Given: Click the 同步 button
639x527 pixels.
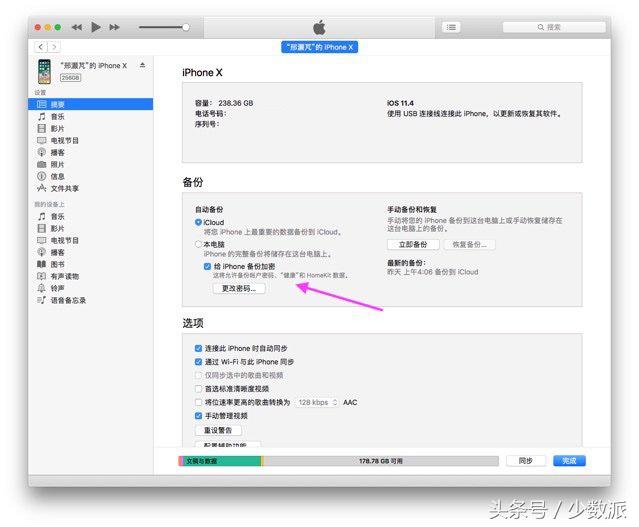Looking at the screenshot, I should coord(526,461).
